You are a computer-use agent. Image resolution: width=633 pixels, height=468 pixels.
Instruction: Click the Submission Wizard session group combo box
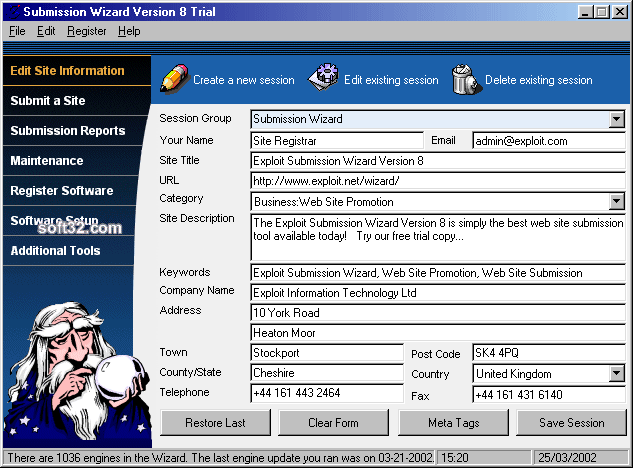point(438,119)
